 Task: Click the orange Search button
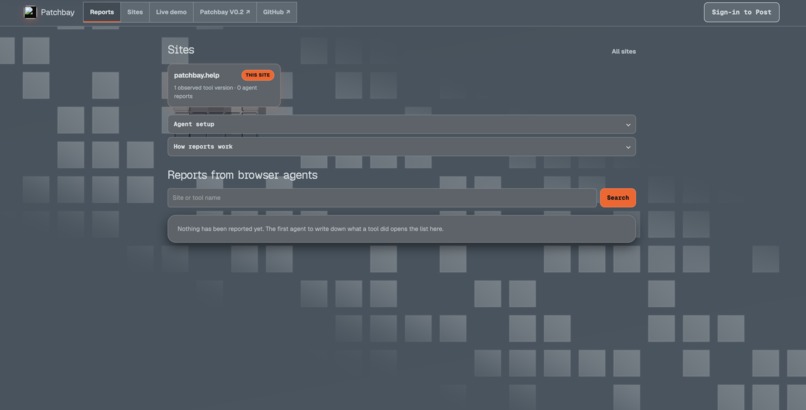[x=618, y=198]
